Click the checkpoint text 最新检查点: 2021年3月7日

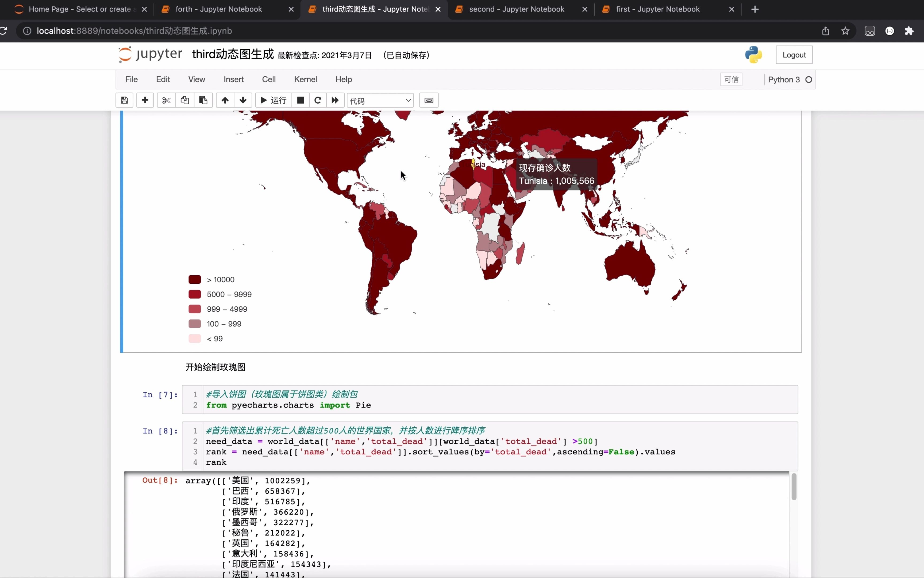pos(325,55)
